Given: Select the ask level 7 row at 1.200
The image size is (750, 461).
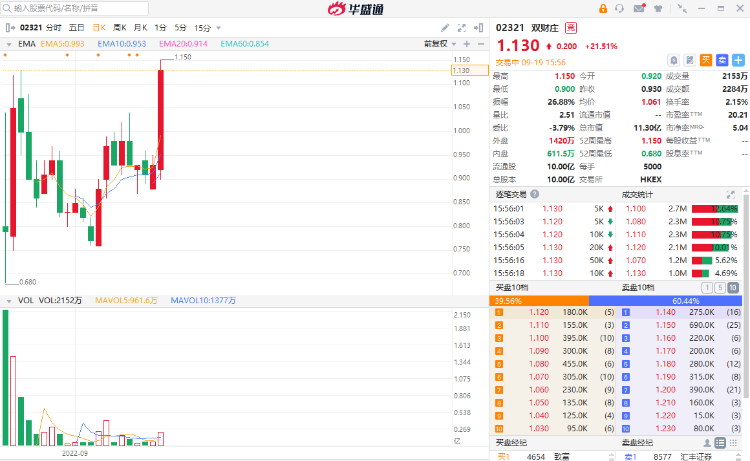Looking at the screenshot, I should coord(681,390).
